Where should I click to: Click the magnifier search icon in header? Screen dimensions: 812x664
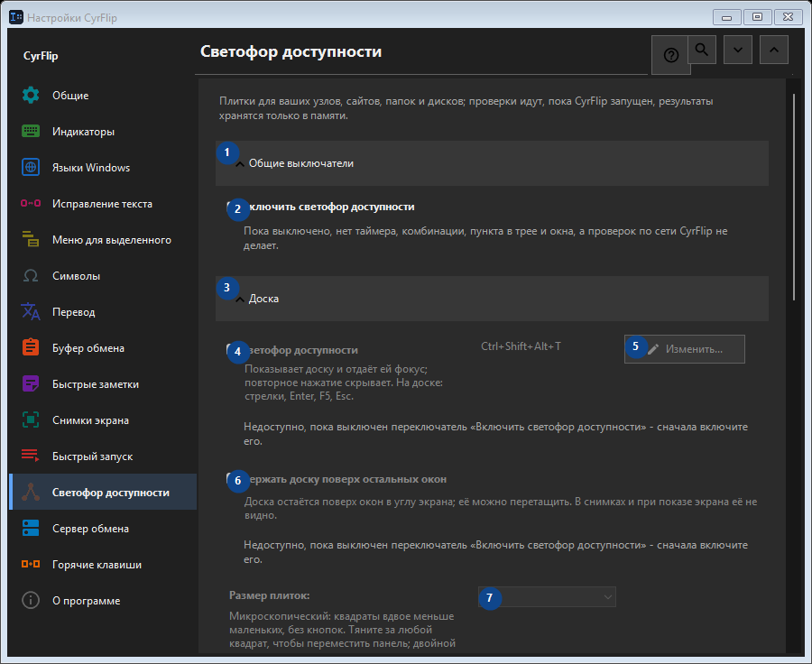702,50
